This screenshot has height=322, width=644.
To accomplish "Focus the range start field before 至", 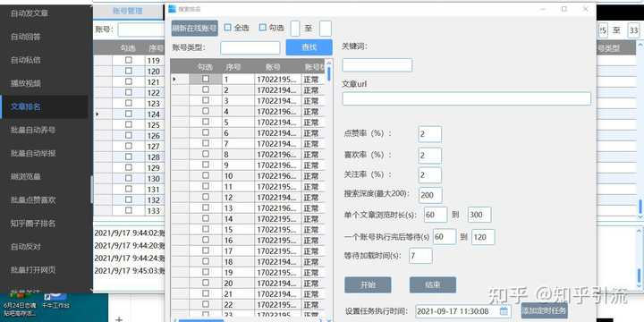I will [x=295, y=29].
